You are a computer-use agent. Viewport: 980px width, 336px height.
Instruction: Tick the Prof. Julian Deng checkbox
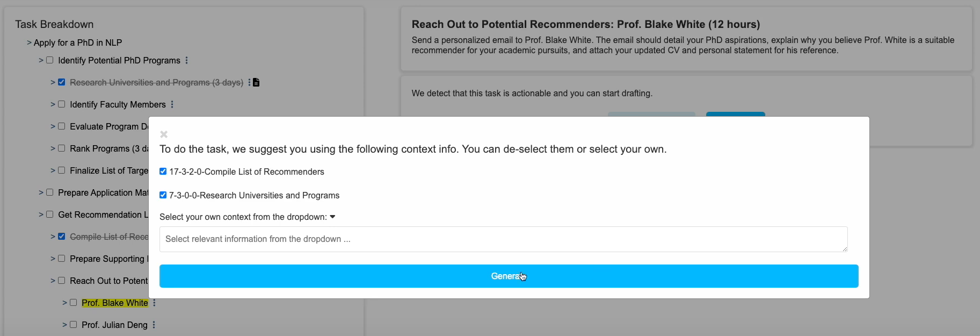point(74,325)
